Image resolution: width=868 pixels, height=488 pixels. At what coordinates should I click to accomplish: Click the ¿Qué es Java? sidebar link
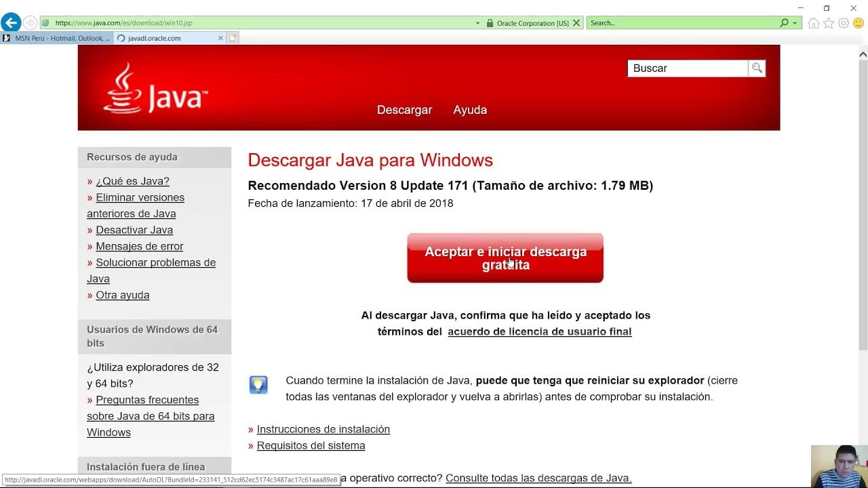[x=133, y=181]
